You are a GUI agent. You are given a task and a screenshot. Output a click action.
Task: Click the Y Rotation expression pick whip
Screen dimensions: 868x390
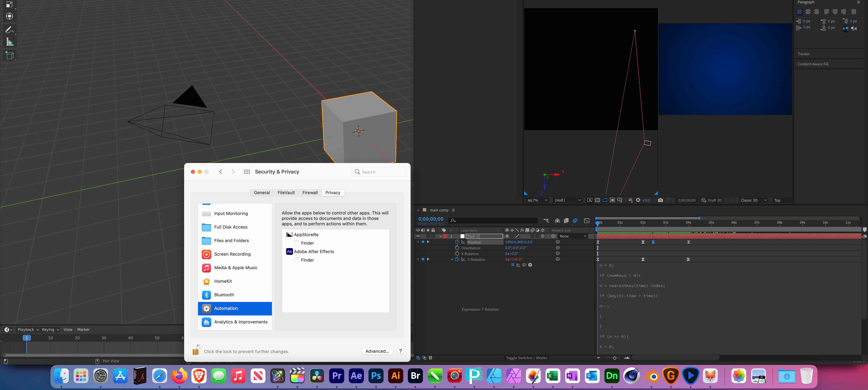click(524, 265)
